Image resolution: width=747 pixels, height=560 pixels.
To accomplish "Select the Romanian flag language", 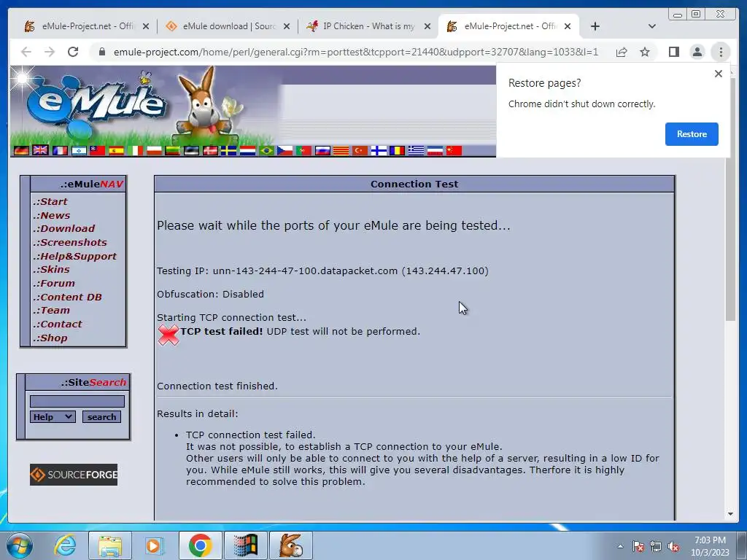I will [x=398, y=150].
